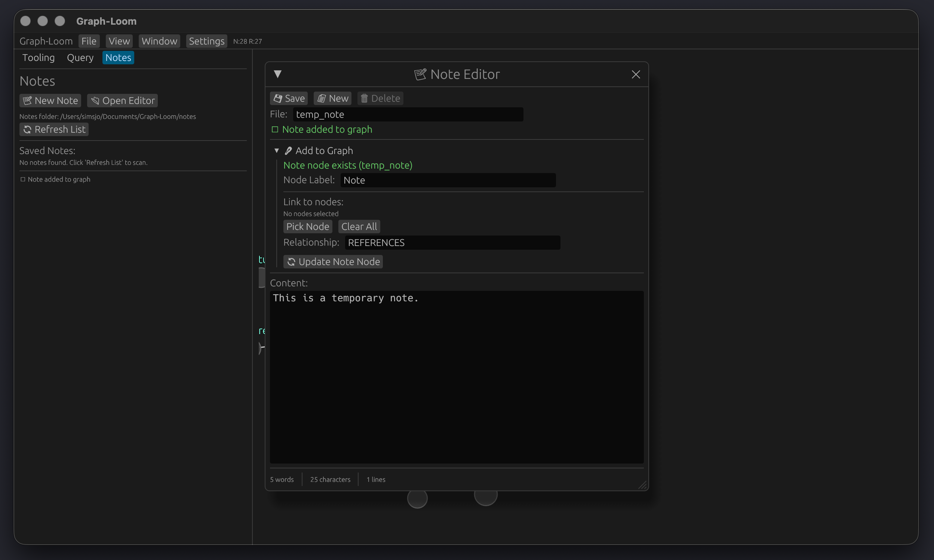Click the New note icon in editor toolbar
Viewport: 934px width, 560px height.
click(322, 98)
